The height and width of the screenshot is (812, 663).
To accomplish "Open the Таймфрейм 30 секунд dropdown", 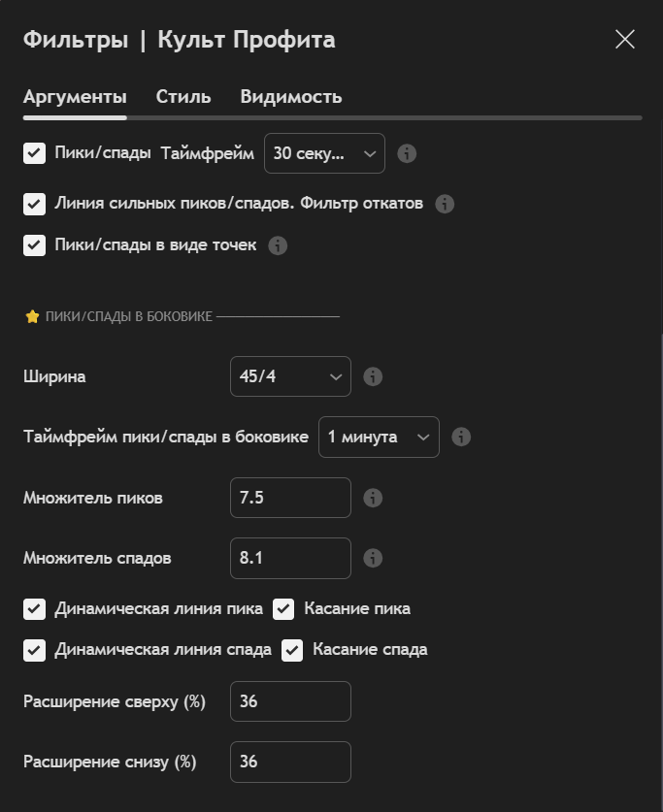I will click(324, 153).
